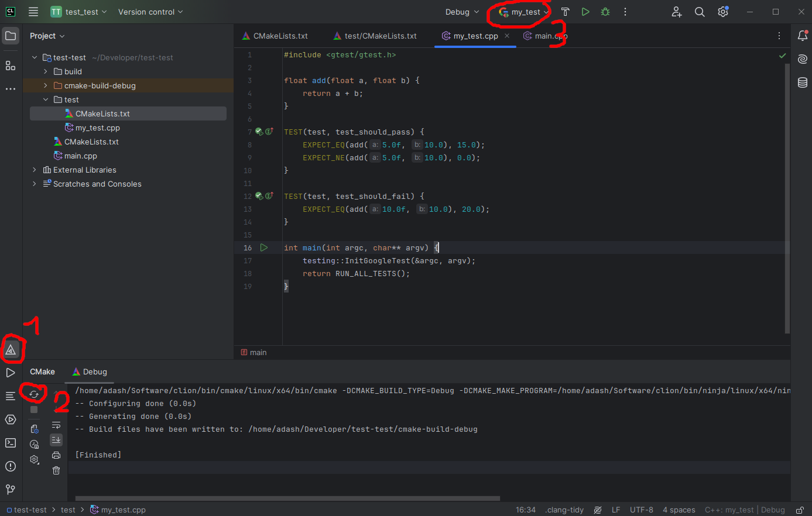Image resolution: width=812 pixels, height=516 pixels.
Task: Toggle read-only lock in status bar
Action: 800,510
